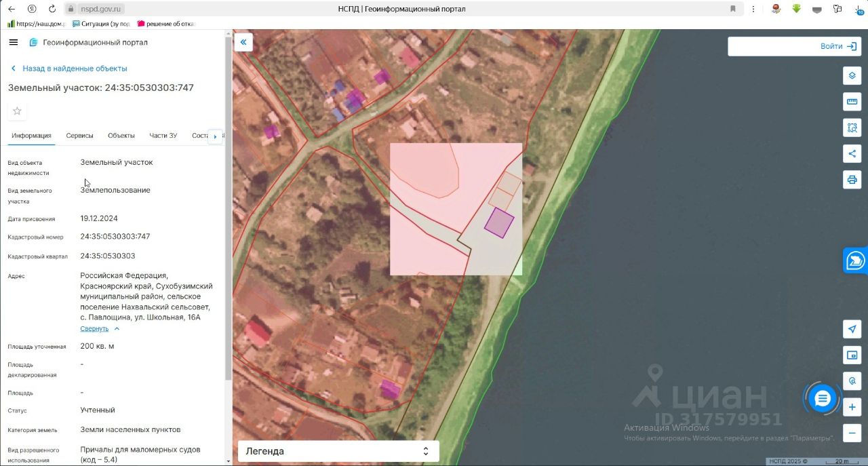Zoom out the map with minus button
This screenshot has height=466, width=868.
pyautogui.click(x=852, y=433)
